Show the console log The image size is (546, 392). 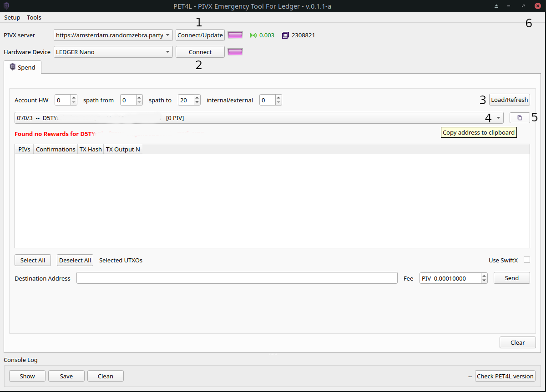pyautogui.click(x=27, y=376)
